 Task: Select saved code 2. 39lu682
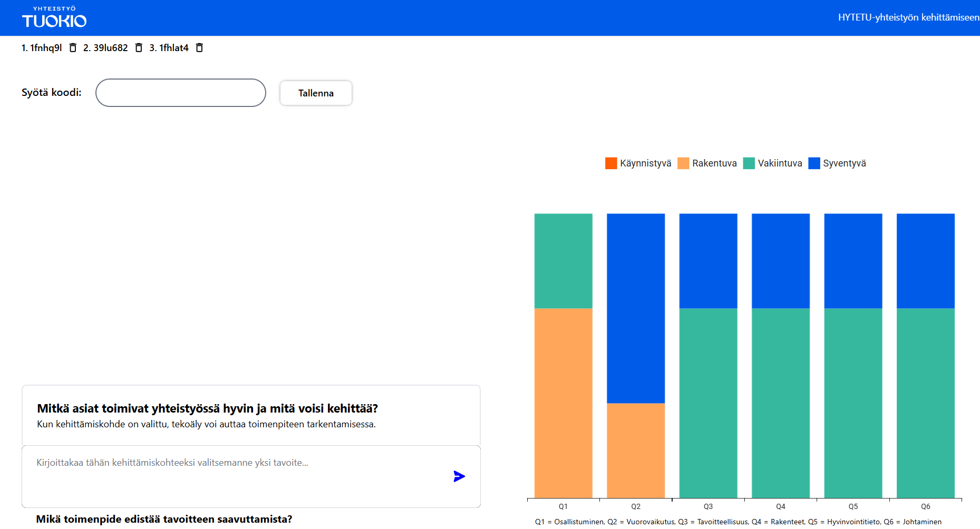(x=105, y=48)
